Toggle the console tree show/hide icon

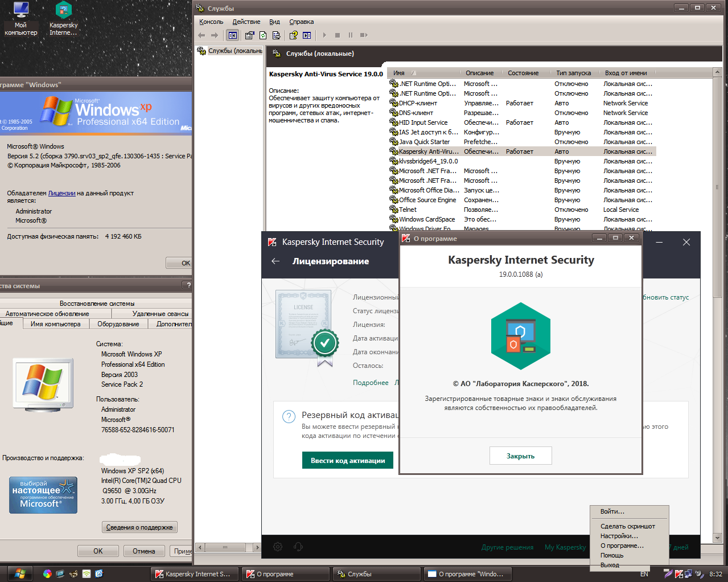tap(232, 35)
